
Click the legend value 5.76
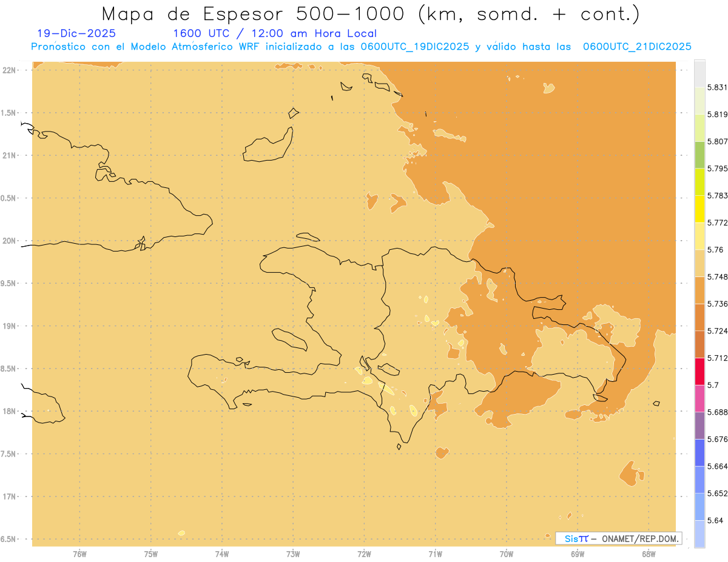point(715,250)
